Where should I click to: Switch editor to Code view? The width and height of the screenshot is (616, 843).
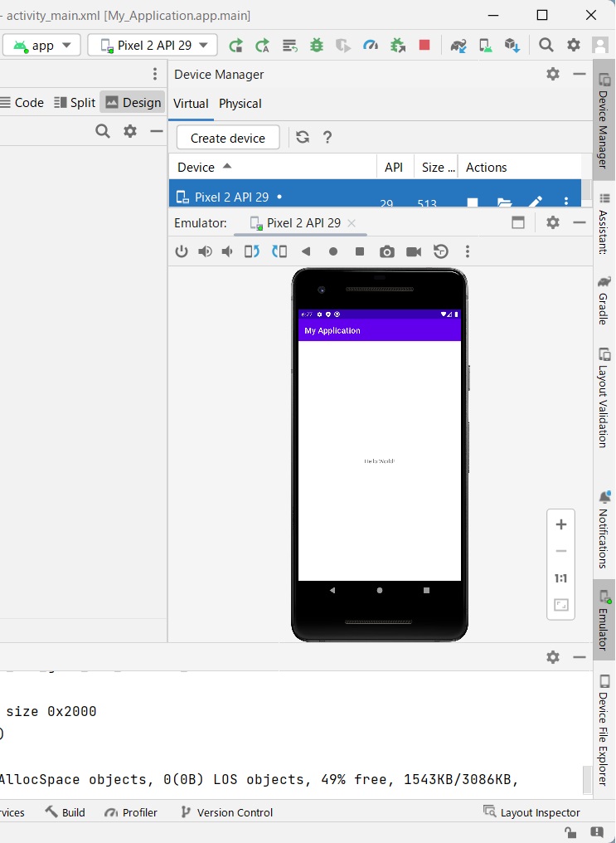22,103
